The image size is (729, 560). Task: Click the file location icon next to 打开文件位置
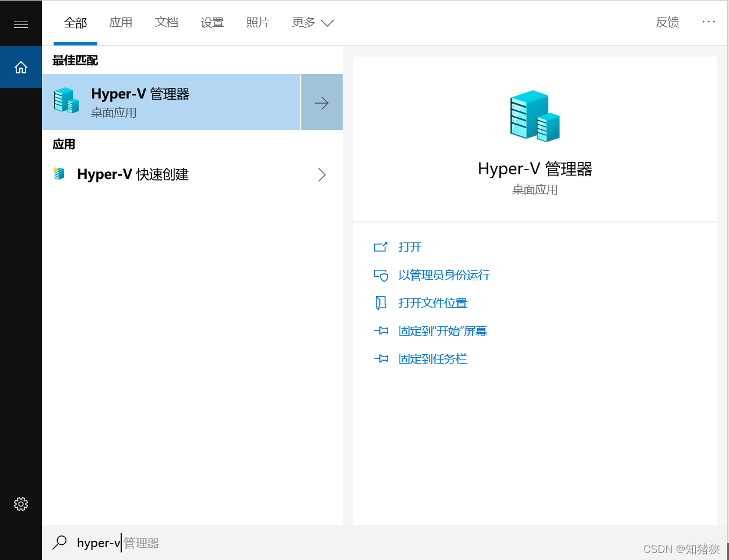381,303
